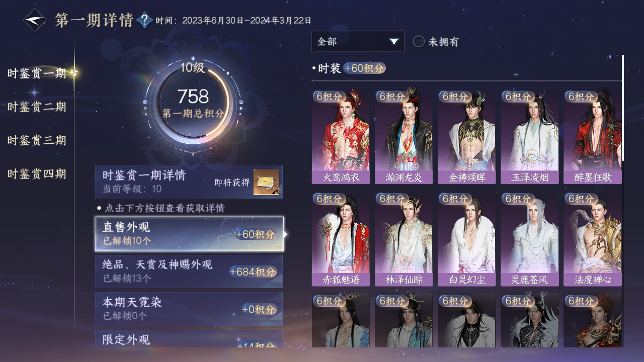Viewport: 644px width, 362px height.
Task: Click the back arrow icon
Action: tap(35, 20)
